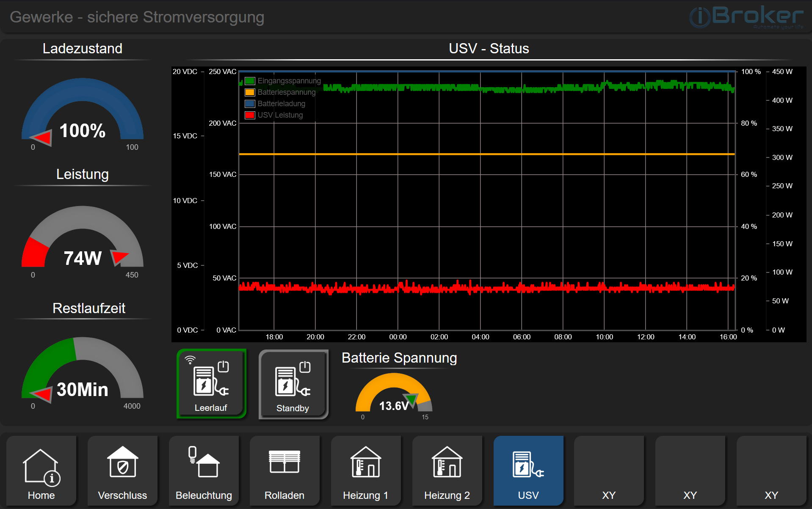812x509 pixels.
Task: Click the iBroker logo
Action: pos(747,17)
